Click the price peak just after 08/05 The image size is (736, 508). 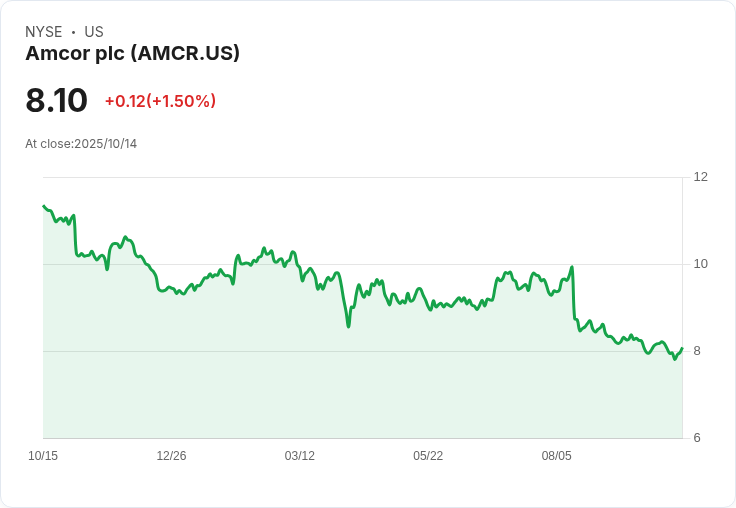[x=572, y=267]
